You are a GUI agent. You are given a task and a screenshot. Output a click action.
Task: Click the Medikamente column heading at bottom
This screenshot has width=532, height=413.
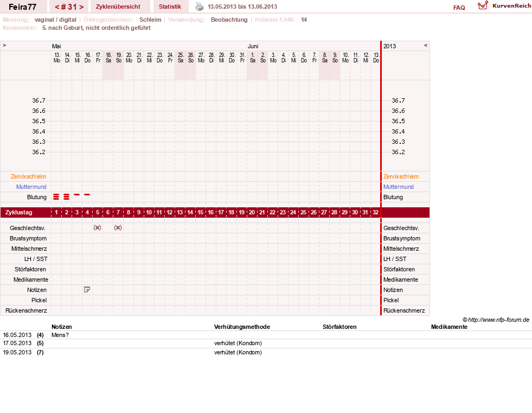click(449, 327)
